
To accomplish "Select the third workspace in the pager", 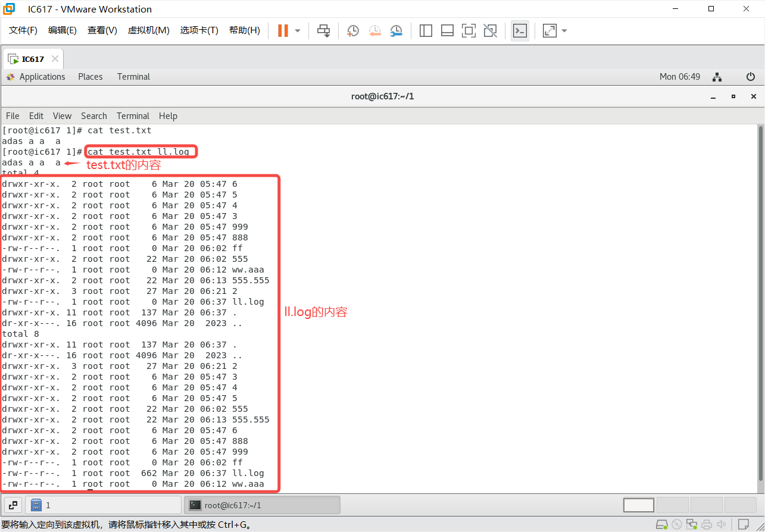I will click(x=706, y=505).
